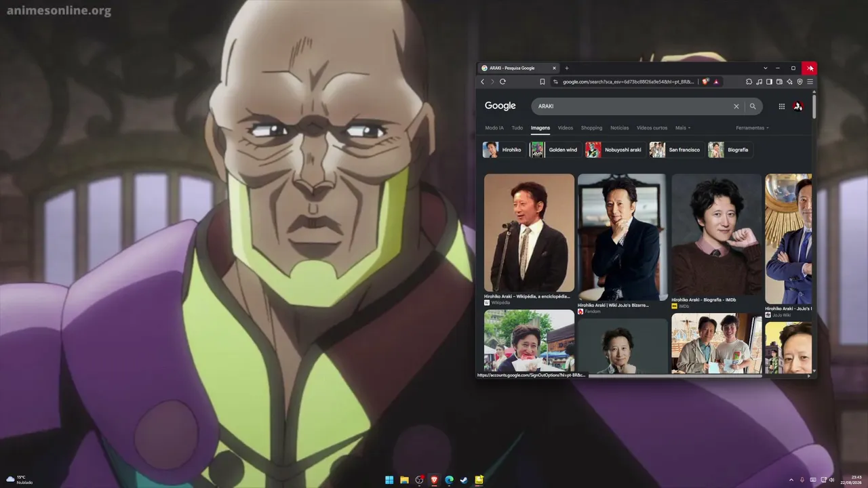Open the Brave Rewards triangle icon
The image size is (868, 488).
tap(716, 81)
